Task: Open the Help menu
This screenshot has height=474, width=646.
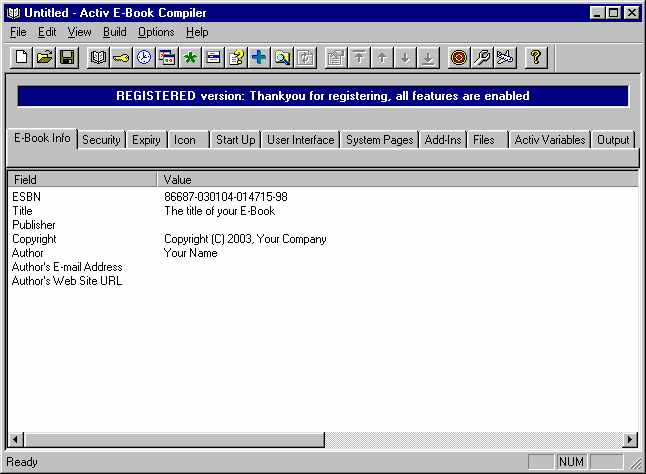Action: (197, 32)
